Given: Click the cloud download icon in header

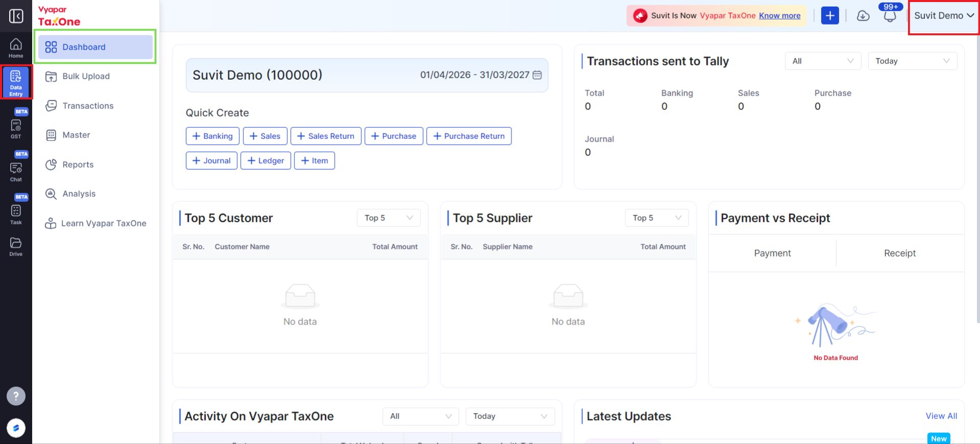Looking at the screenshot, I should coord(863,16).
